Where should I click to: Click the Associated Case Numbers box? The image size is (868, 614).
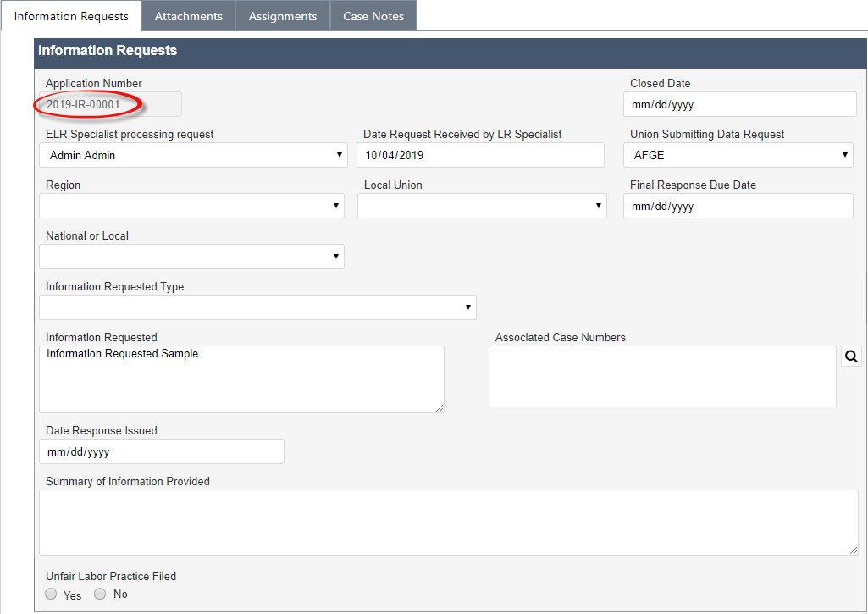pyautogui.click(x=662, y=377)
